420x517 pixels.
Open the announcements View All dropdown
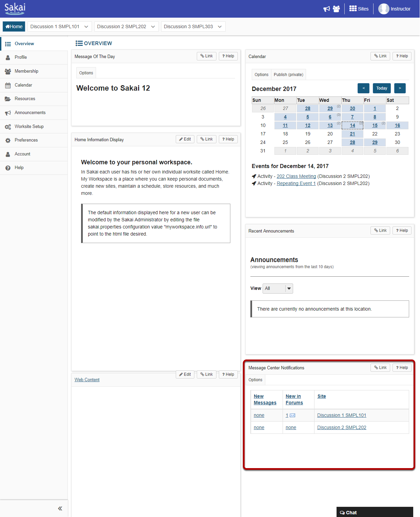pos(278,289)
